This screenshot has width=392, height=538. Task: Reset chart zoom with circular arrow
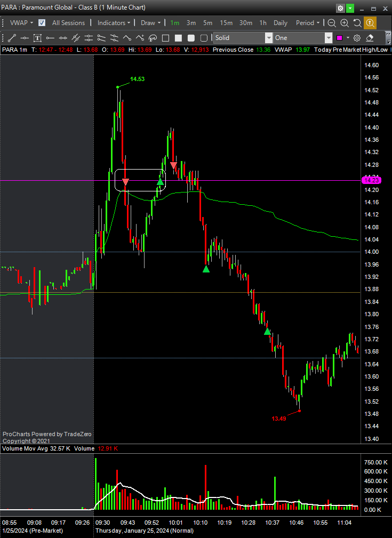pyautogui.click(x=357, y=23)
